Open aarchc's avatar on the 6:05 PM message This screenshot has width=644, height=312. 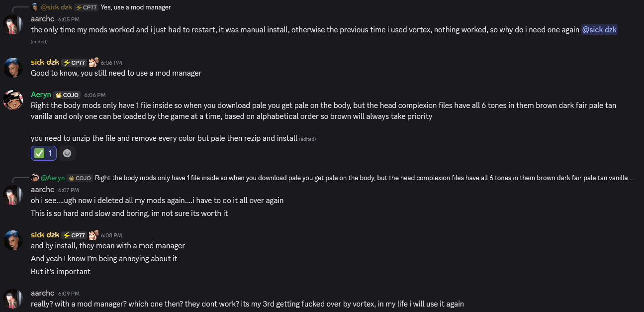tap(13, 24)
